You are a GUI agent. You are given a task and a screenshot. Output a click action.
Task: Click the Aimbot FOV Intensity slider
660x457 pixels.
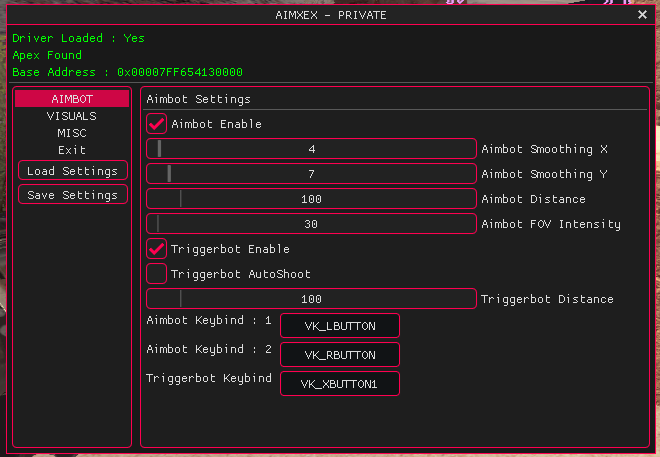[x=311, y=224]
